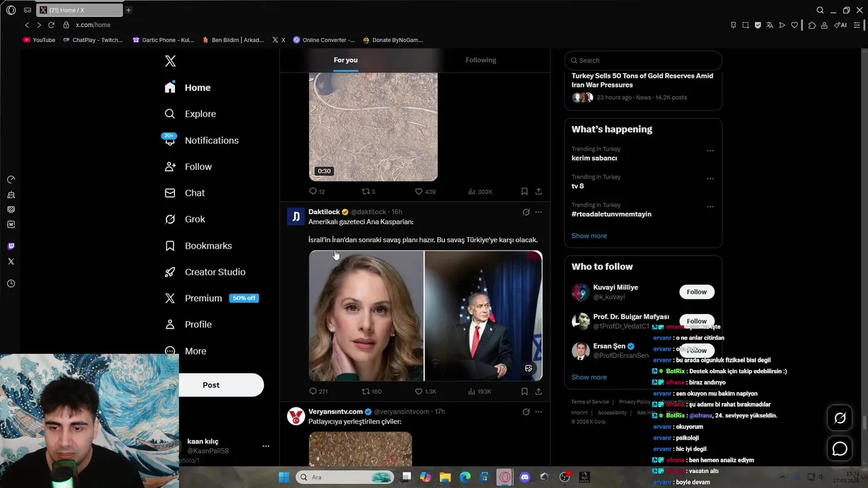The width and height of the screenshot is (868, 488).
Task: Open options for kerim sabancı trend
Action: coord(710,151)
